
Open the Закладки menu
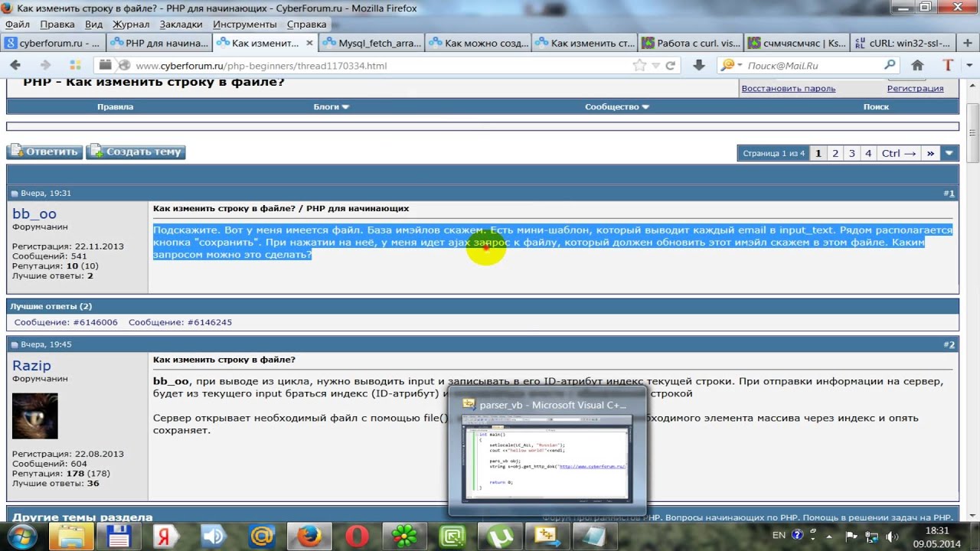[x=181, y=24]
